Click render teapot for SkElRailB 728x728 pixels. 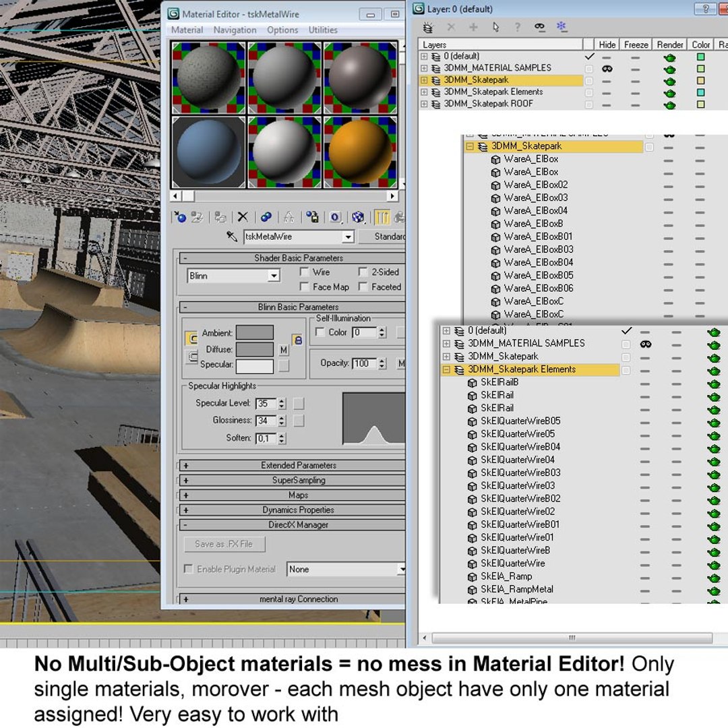pos(714,384)
